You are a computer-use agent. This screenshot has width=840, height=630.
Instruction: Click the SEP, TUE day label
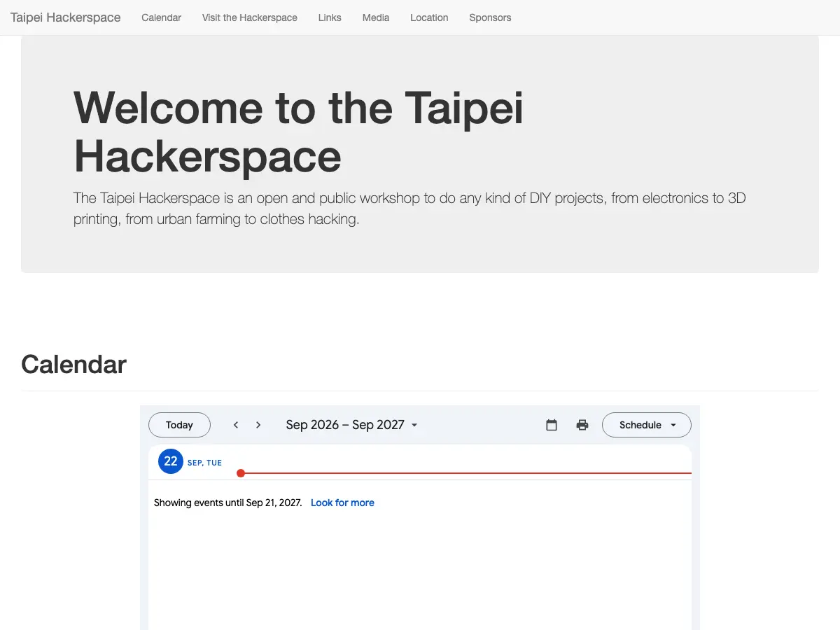click(204, 463)
